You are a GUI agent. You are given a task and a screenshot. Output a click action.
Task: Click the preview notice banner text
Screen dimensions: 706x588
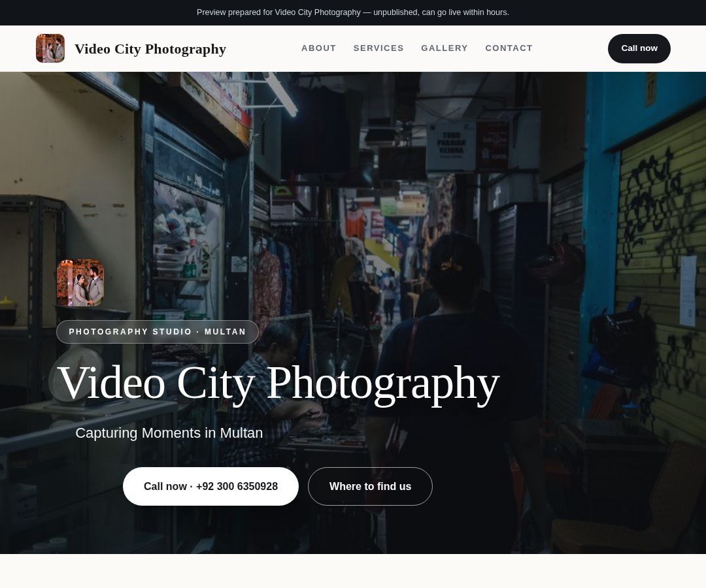tap(353, 12)
